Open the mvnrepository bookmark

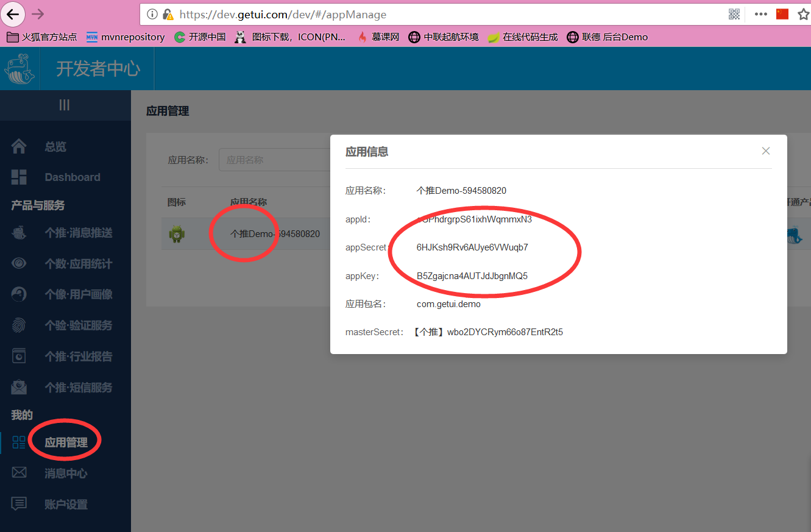click(126, 37)
